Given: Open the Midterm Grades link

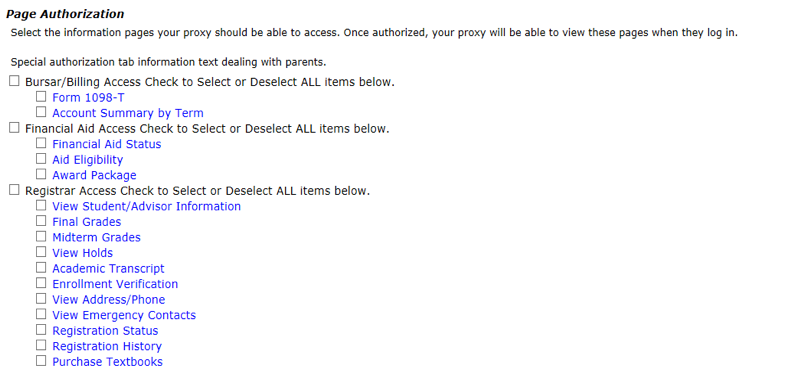Looking at the screenshot, I should (96, 237).
